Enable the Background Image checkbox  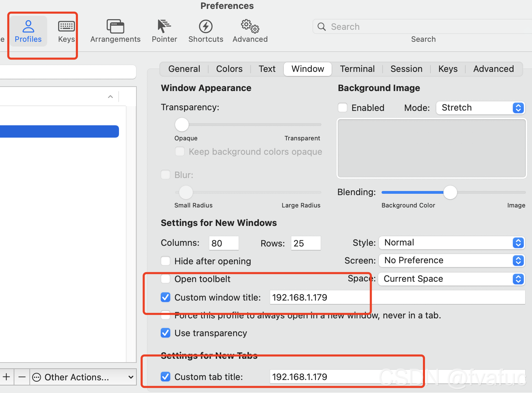343,107
